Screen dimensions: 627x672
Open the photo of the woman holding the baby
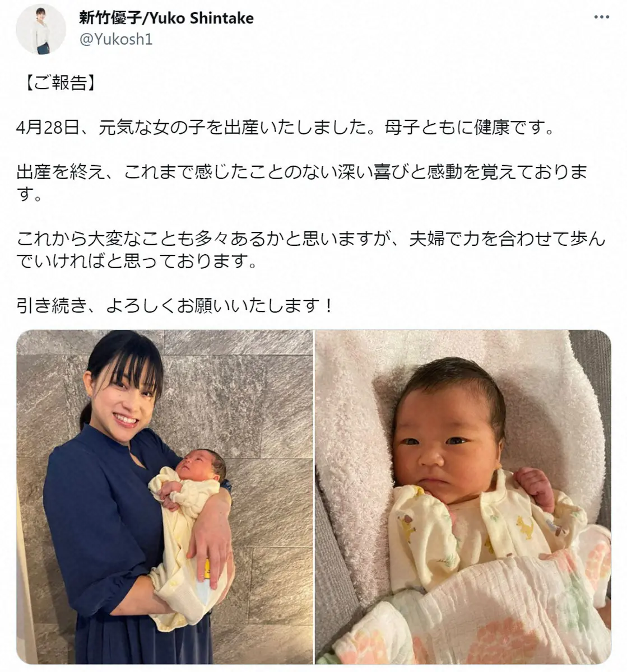pos(165,497)
